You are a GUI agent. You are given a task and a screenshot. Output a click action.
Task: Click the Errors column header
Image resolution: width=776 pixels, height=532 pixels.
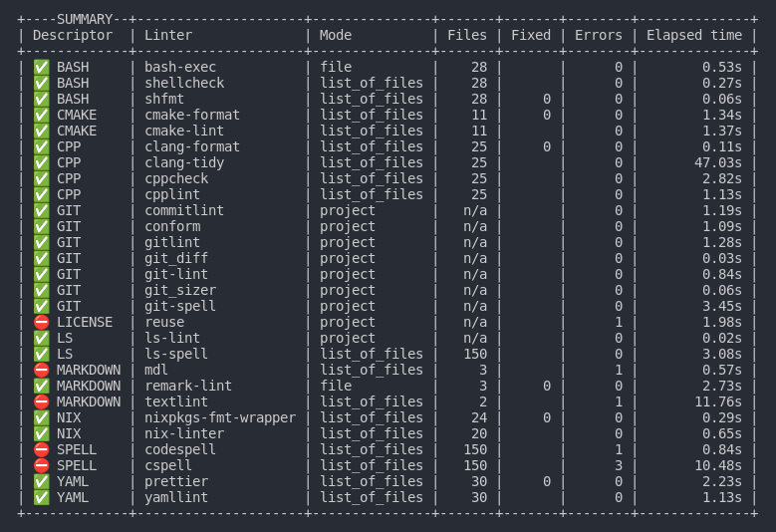(x=599, y=35)
